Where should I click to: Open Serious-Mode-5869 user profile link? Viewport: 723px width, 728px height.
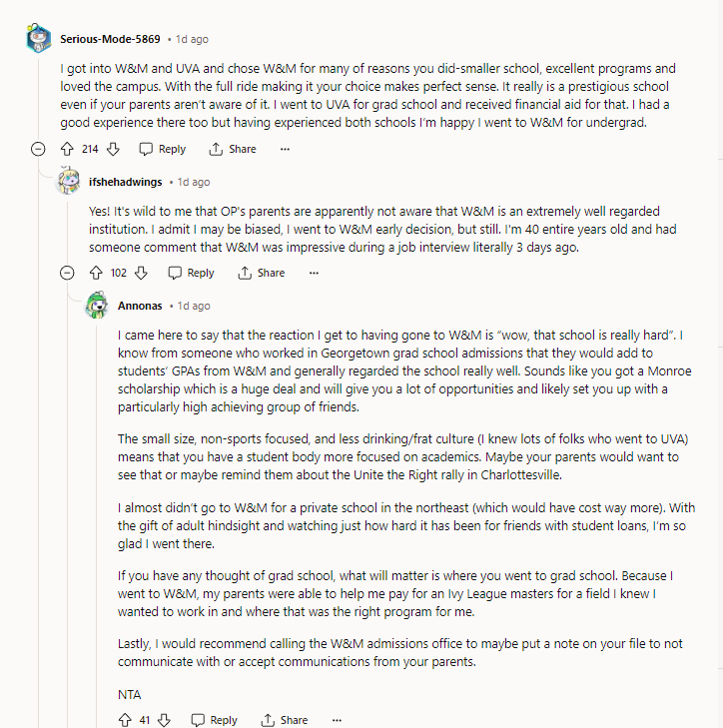109,39
